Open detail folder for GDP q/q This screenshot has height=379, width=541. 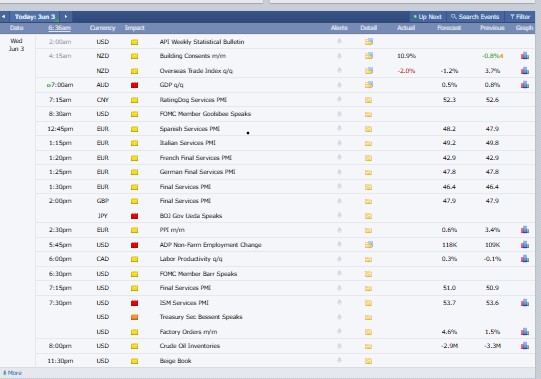point(368,85)
